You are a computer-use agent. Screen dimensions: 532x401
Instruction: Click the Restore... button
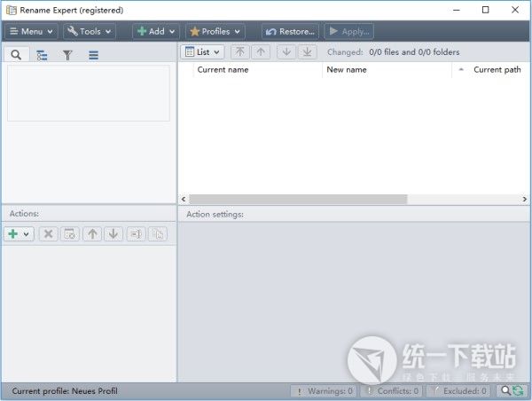coord(291,32)
